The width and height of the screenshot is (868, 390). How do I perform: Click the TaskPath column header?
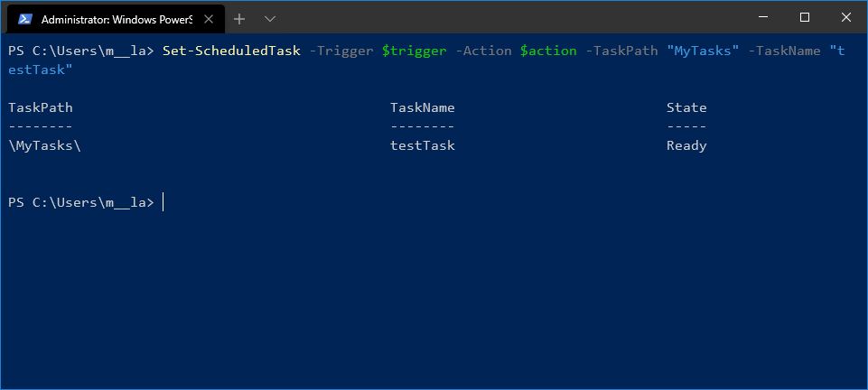click(41, 107)
